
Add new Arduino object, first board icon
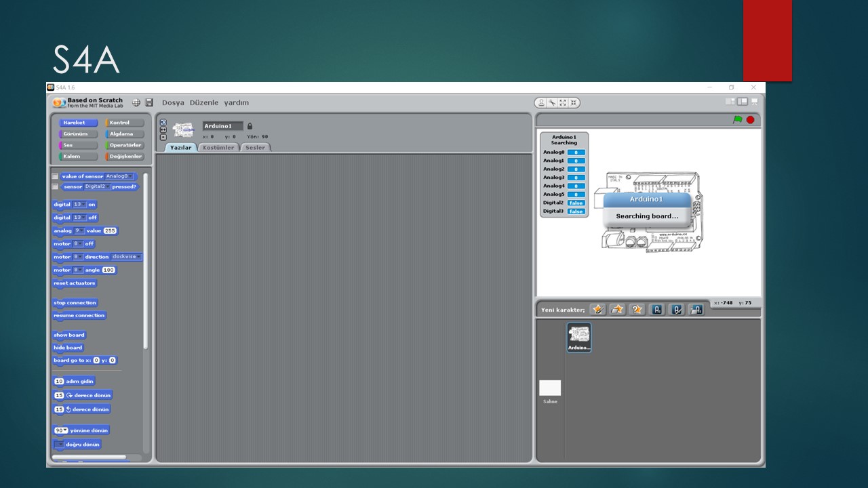tap(656, 309)
